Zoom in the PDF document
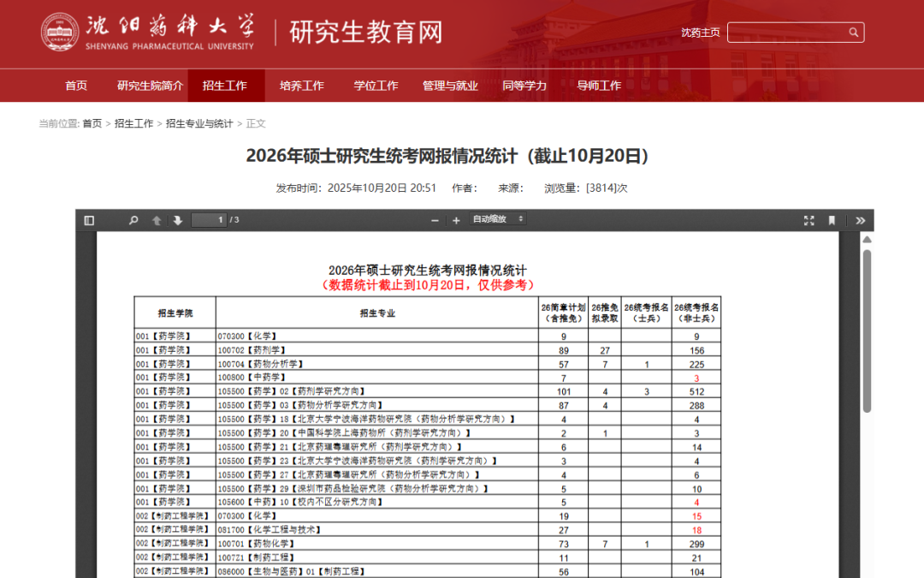 456,220
